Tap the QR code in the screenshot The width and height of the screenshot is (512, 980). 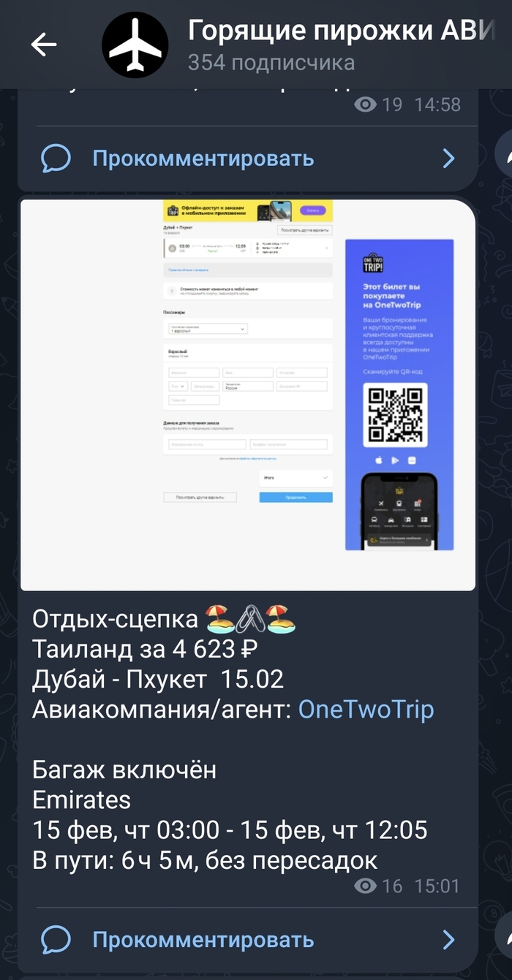pos(395,415)
